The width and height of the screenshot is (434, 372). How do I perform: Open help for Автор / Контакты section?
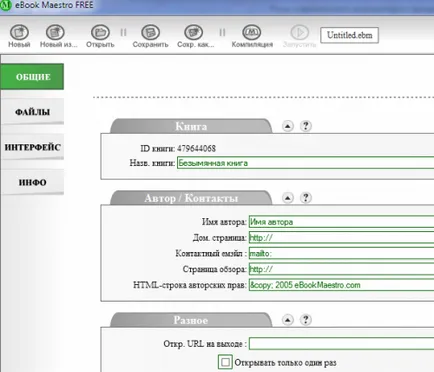[x=306, y=198]
